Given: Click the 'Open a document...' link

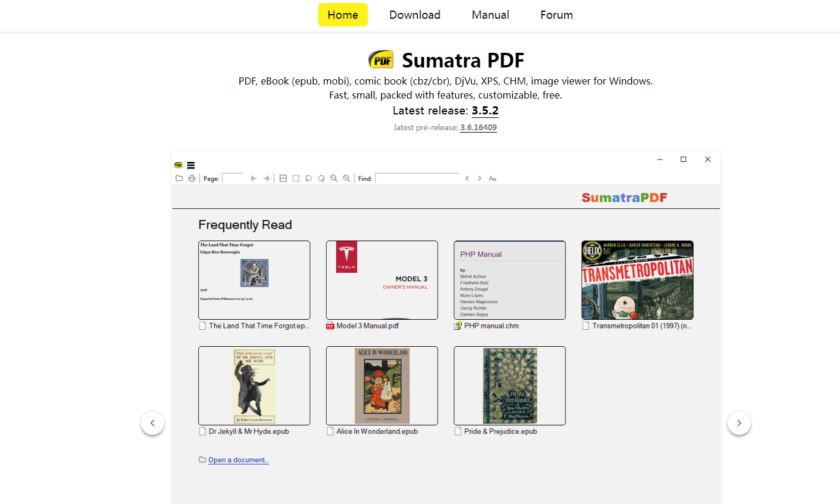Looking at the screenshot, I should [239, 460].
